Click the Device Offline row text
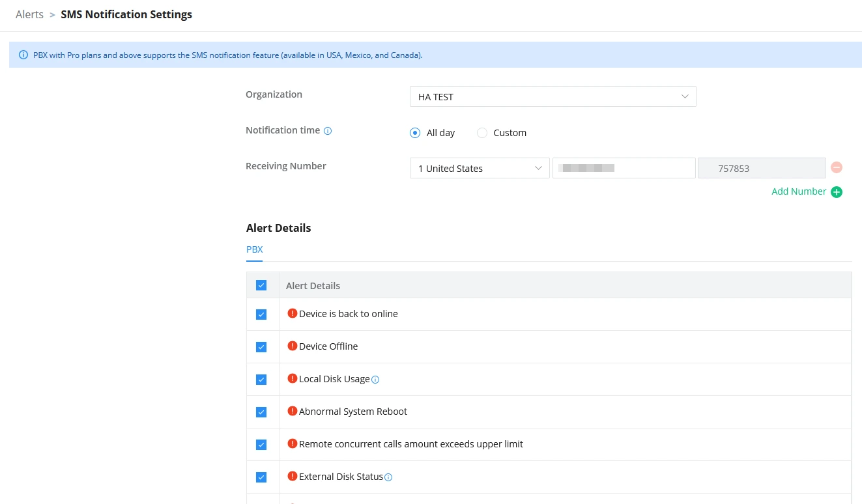862x504 pixels. [x=328, y=346]
